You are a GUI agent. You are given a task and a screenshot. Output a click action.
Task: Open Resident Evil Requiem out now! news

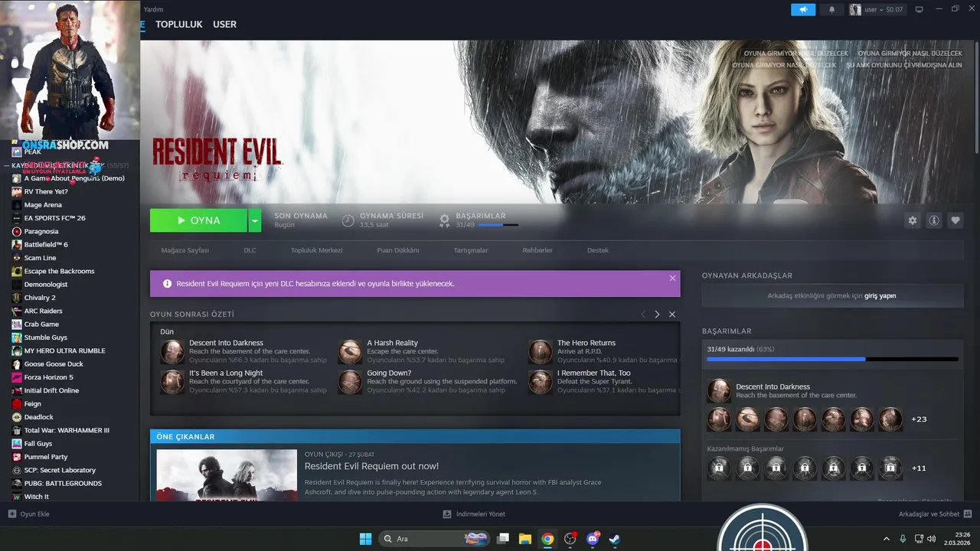click(372, 466)
